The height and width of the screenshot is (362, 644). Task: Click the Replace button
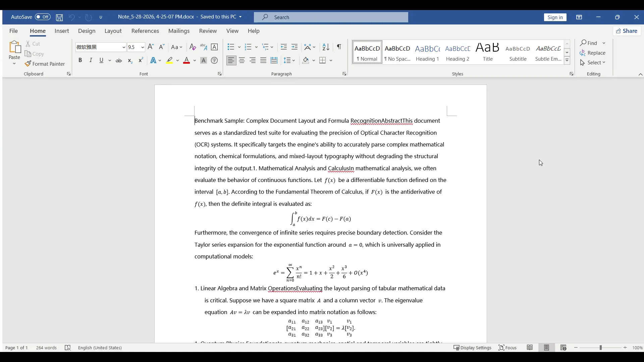coord(593,53)
